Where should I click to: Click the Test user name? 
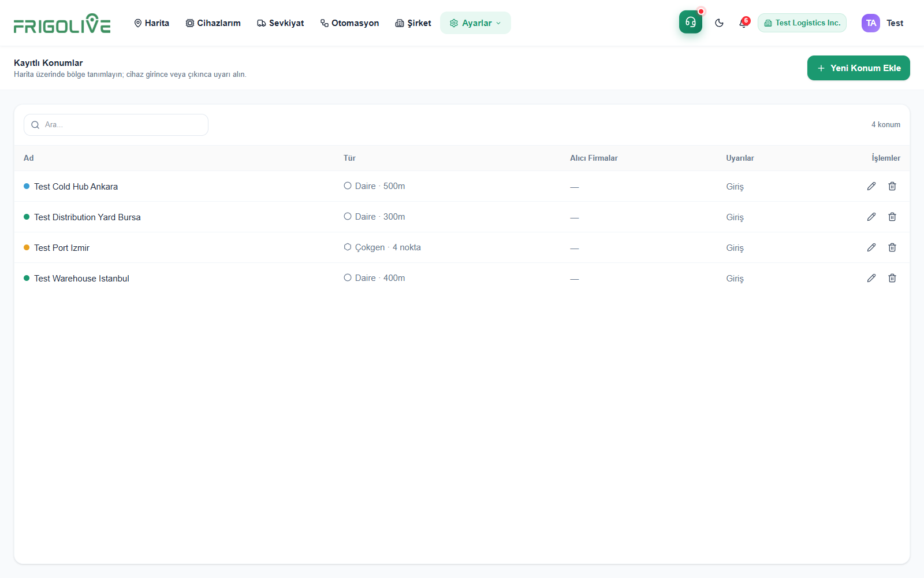pyautogui.click(x=895, y=23)
